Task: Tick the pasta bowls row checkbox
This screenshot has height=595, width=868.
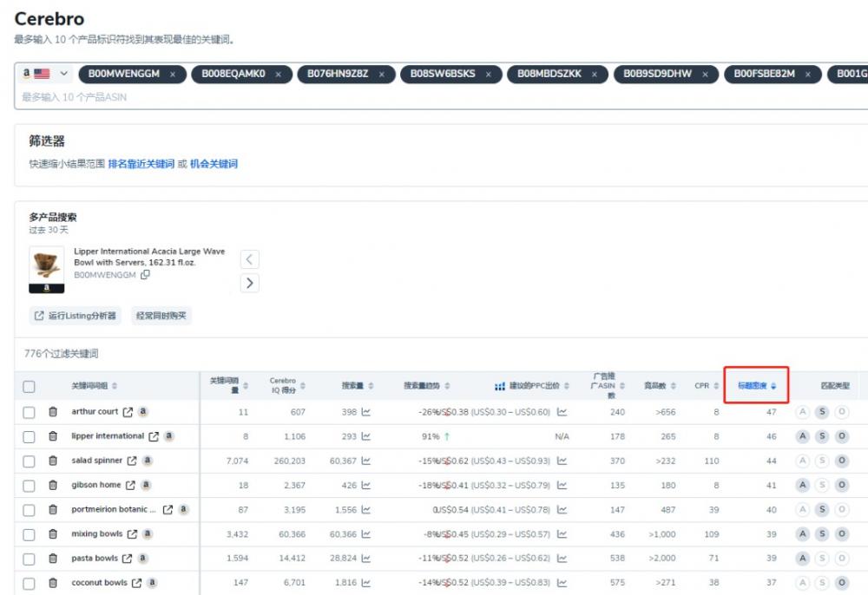Action: (29, 559)
